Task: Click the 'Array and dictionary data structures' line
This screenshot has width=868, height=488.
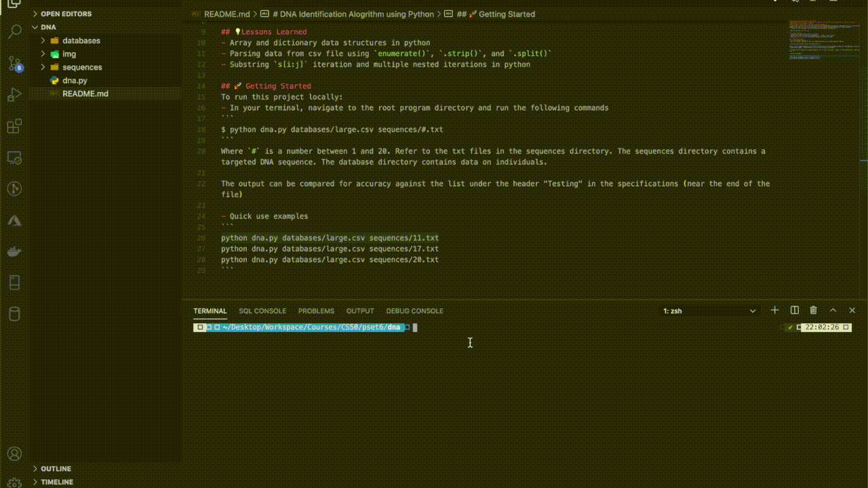Action: pyautogui.click(x=325, y=43)
